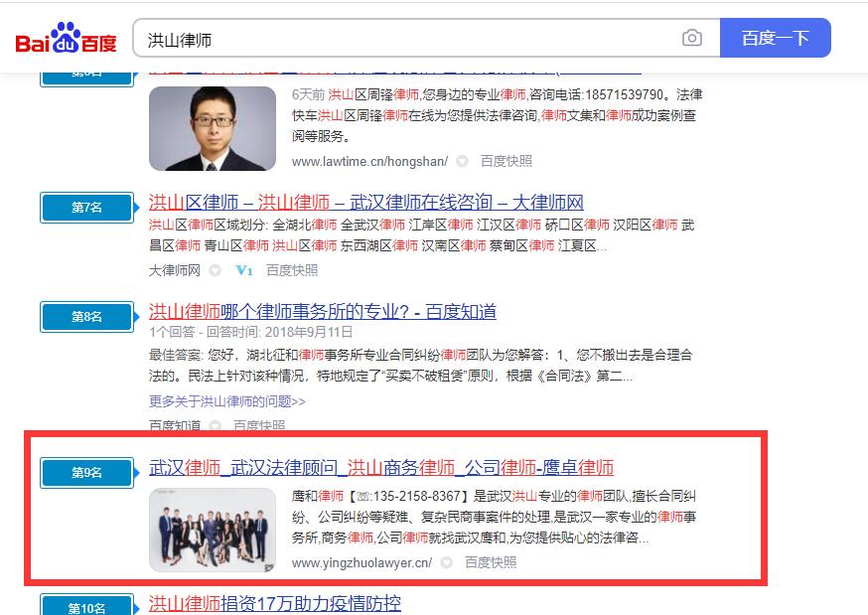868x615 pixels.
Task: Open 百度快照 for the lawtime.cn result
Action: point(506,161)
